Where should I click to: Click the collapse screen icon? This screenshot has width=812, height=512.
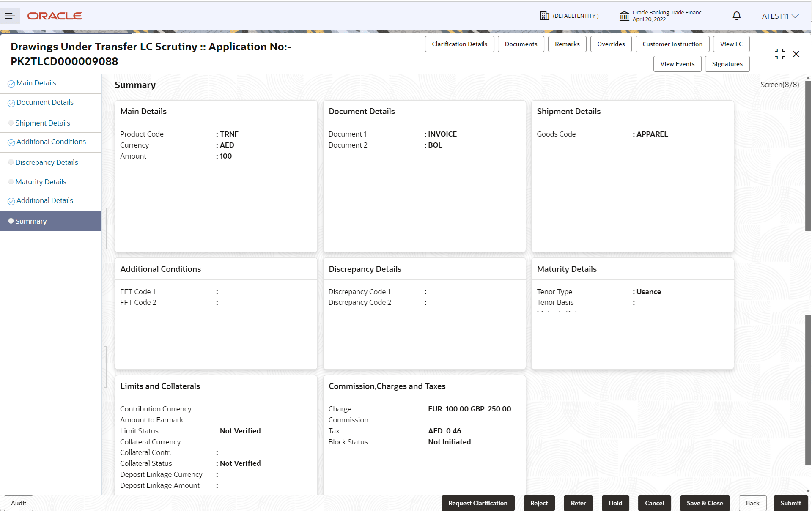point(780,54)
